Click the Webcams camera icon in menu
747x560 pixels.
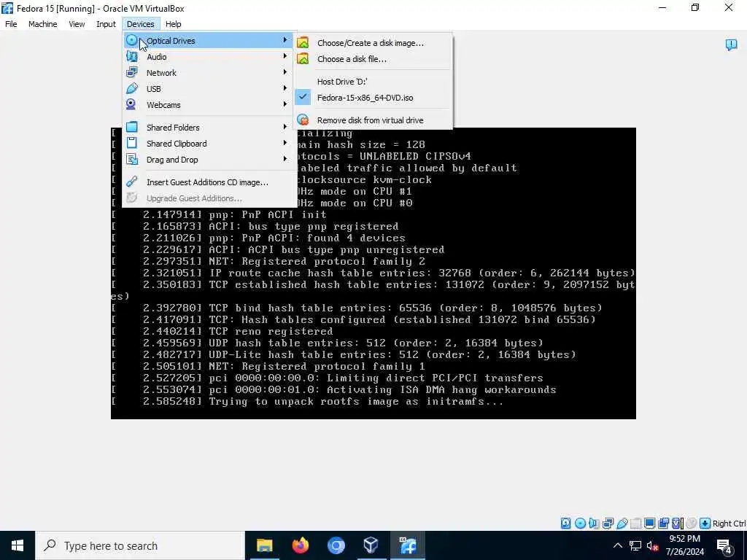[x=131, y=104]
